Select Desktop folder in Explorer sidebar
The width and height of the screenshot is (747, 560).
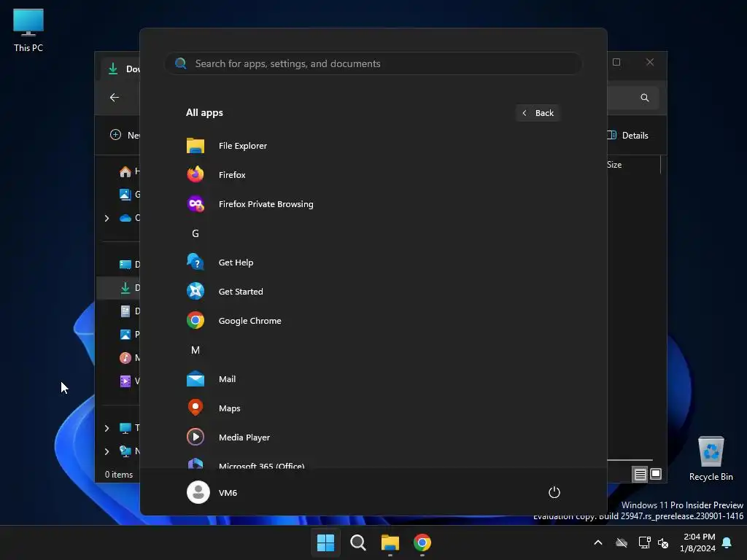pos(128,264)
